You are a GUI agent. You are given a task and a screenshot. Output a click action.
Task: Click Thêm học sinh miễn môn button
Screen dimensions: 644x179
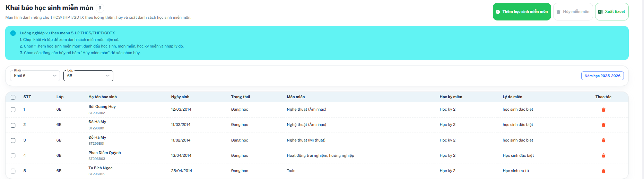click(x=522, y=12)
